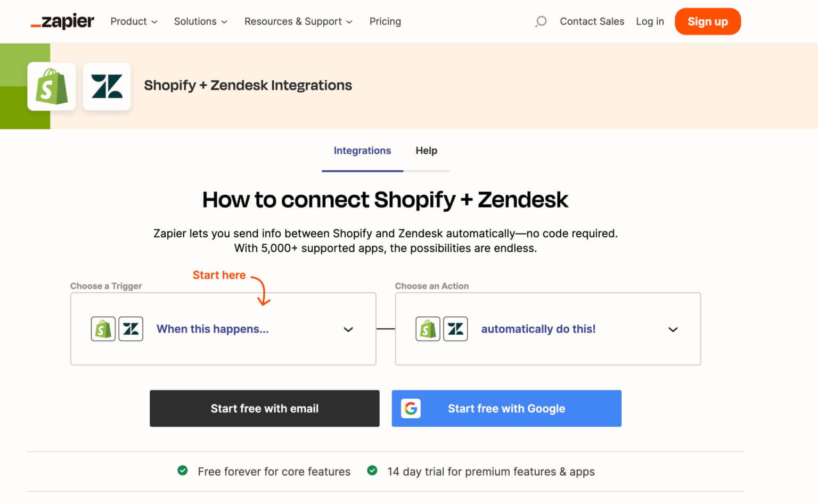Open search using the magnifying glass icon
This screenshot has height=504, width=818.
coord(541,21)
